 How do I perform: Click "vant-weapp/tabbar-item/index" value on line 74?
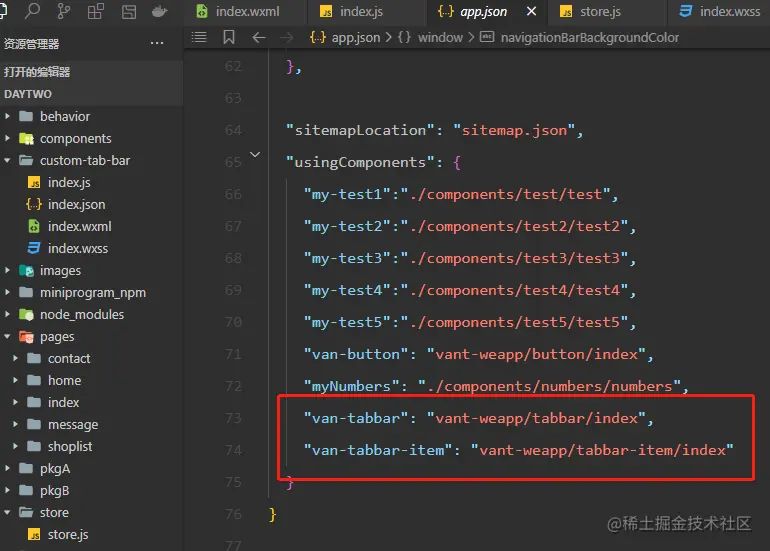602,450
